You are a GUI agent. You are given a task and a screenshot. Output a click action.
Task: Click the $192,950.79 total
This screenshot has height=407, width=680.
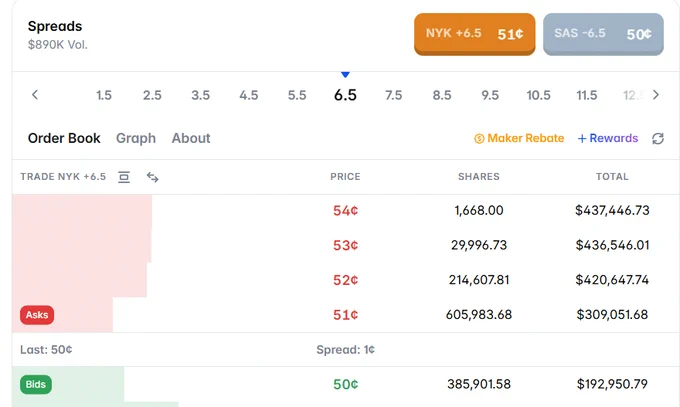coord(612,384)
